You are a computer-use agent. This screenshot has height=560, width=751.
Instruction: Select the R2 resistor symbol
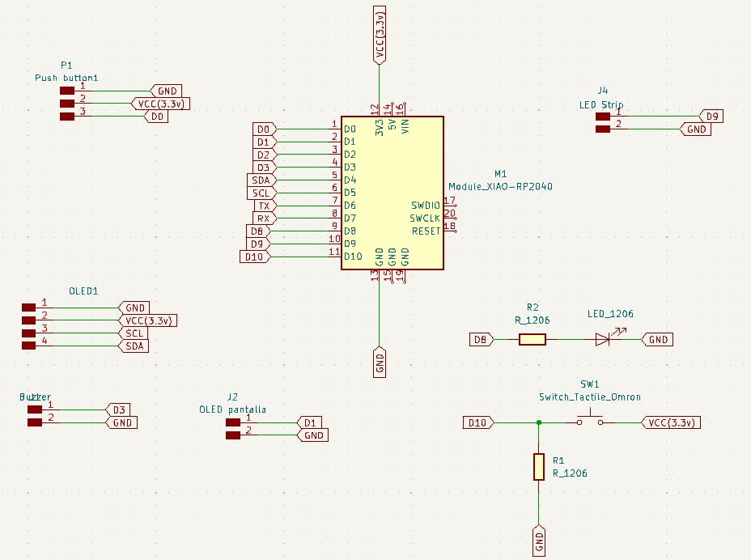coord(532,340)
